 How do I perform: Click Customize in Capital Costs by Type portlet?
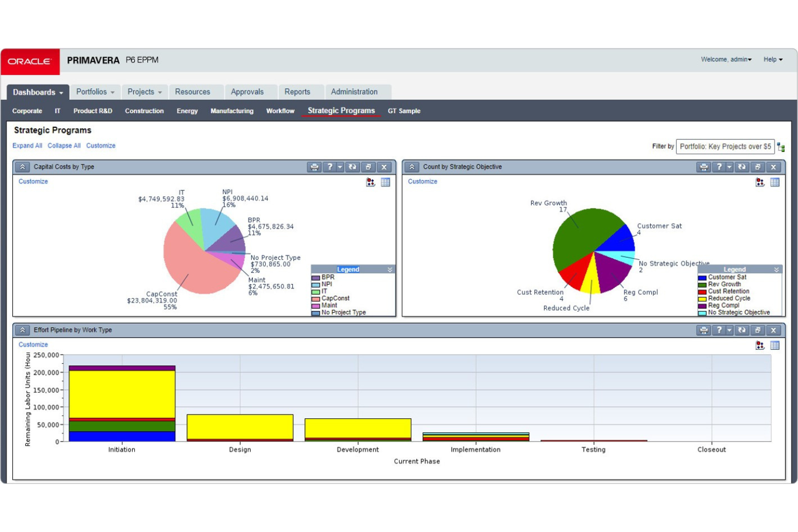(x=33, y=182)
